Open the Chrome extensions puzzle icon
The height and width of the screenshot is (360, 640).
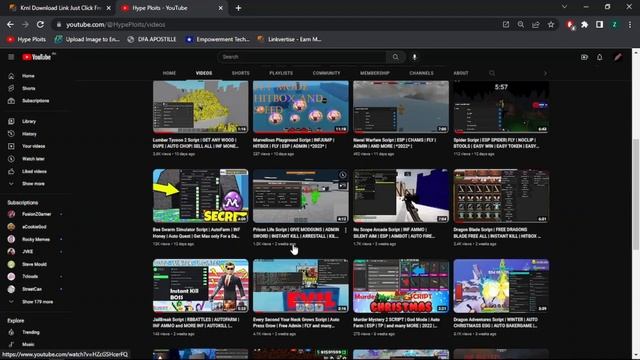click(x=584, y=24)
